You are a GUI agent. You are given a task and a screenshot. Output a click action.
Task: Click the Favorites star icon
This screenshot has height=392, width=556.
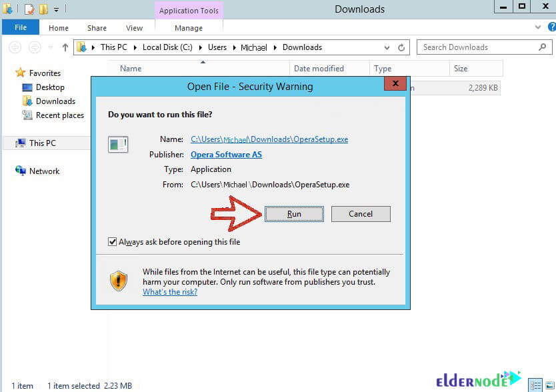click(x=20, y=73)
